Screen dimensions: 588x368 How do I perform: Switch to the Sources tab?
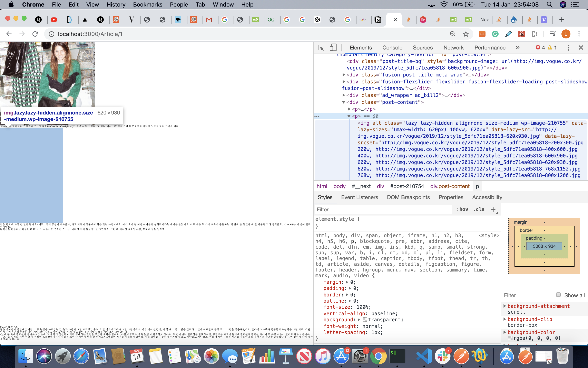(423, 48)
